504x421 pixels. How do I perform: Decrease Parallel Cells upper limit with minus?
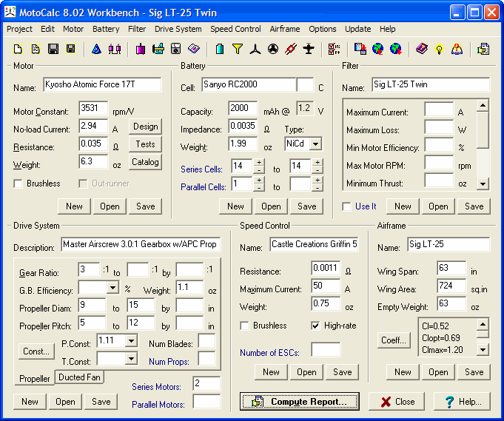[317, 188]
